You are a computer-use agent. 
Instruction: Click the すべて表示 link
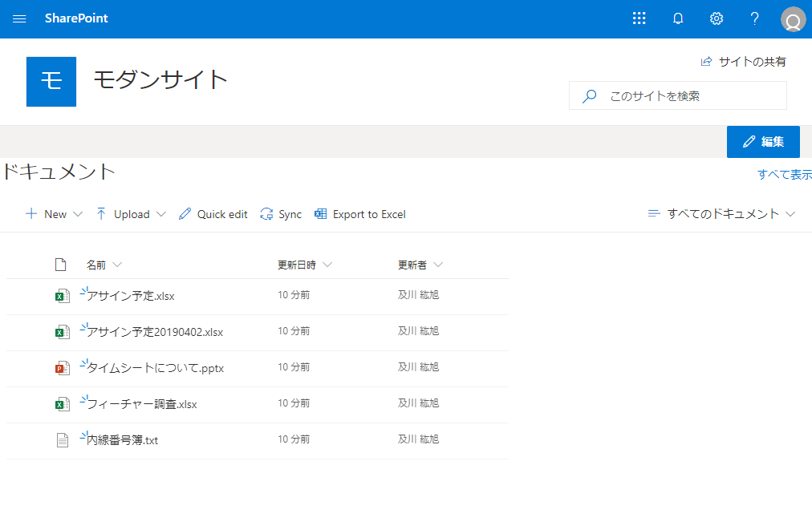(x=784, y=174)
